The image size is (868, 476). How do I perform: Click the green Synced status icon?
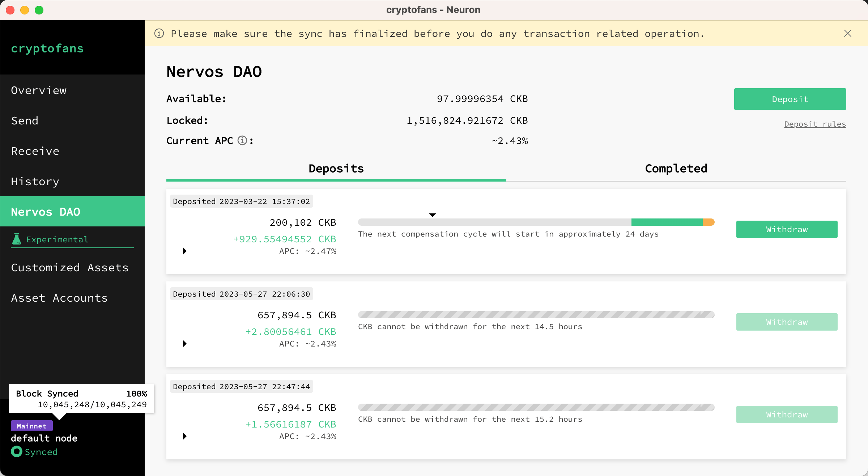point(17,451)
